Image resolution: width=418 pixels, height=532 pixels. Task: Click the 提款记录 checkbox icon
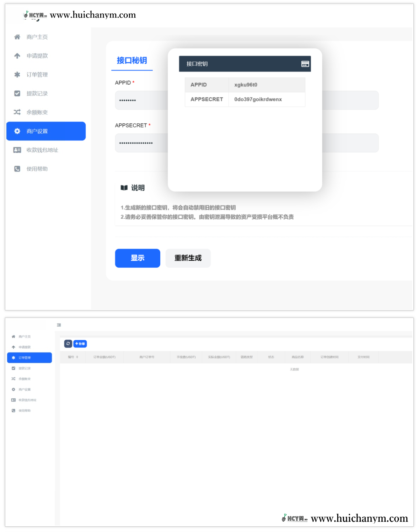tap(17, 93)
